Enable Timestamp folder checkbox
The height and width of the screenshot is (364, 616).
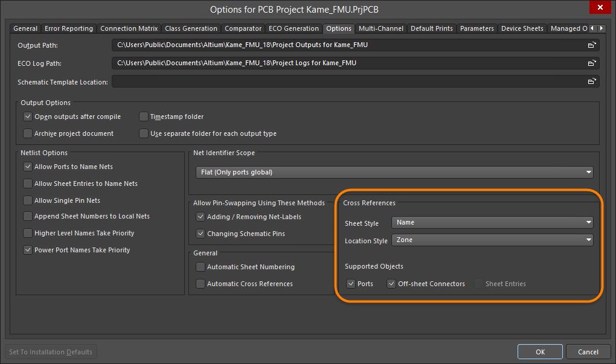click(x=144, y=117)
